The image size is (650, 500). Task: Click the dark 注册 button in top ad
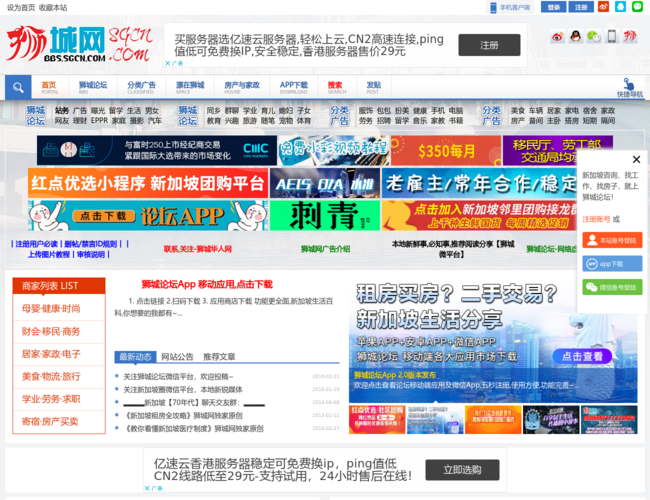coord(489,45)
